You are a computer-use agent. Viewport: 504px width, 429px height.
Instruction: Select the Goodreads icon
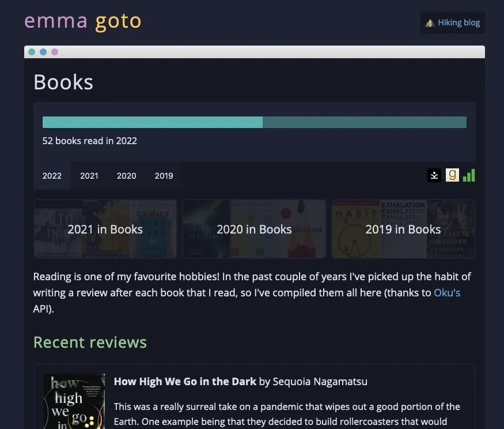coord(452,175)
